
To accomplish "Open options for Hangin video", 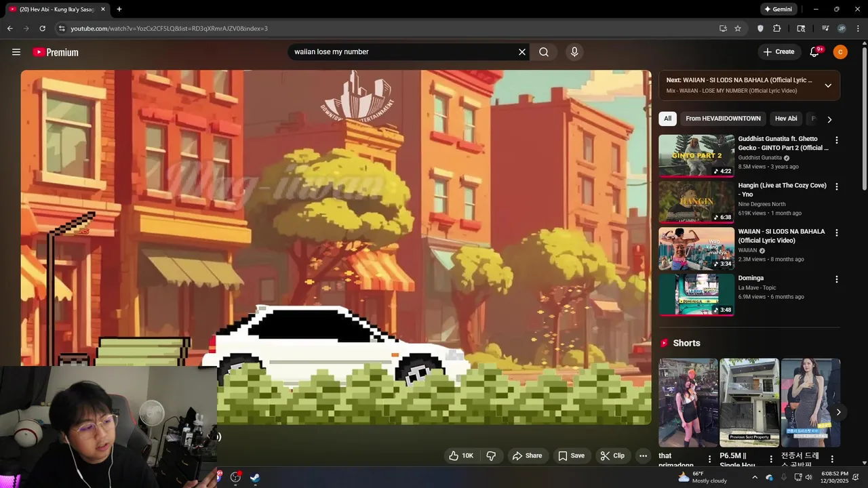I will [836, 186].
